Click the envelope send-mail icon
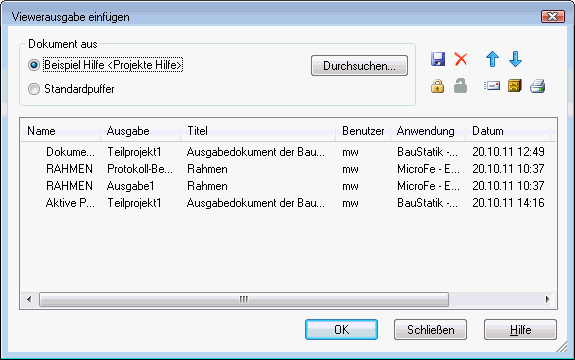The height and width of the screenshot is (360, 575). [492, 86]
